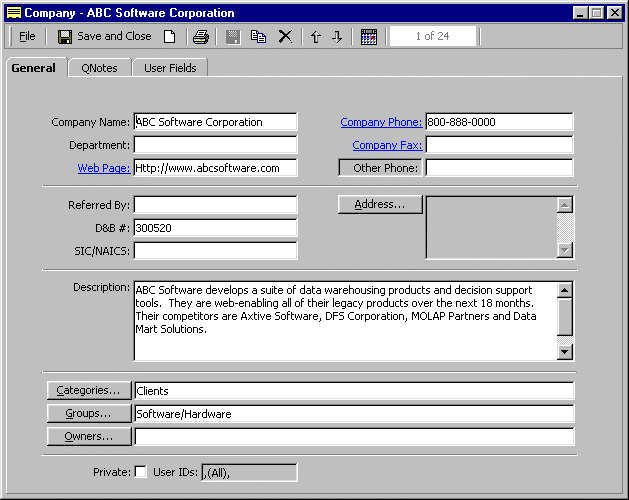Open the User Fields tab
Image resolution: width=629 pixels, height=500 pixels.
click(x=170, y=68)
